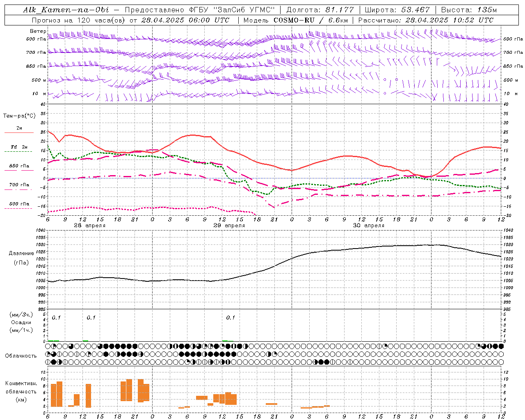Click the "(км)" unit under convective cloudiness
Image resolution: width=525 pixels, height=420 pixels.
(x=21, y=399)
